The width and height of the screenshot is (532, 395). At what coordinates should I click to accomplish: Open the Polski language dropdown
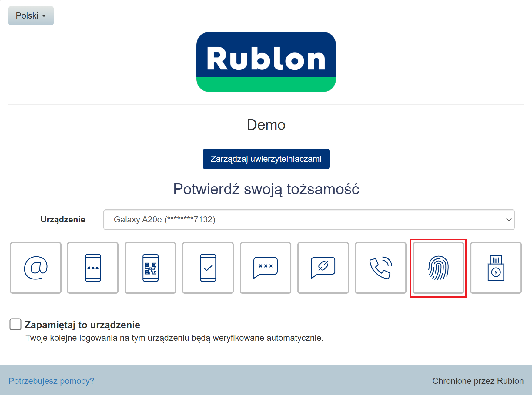tap(31, 16)
